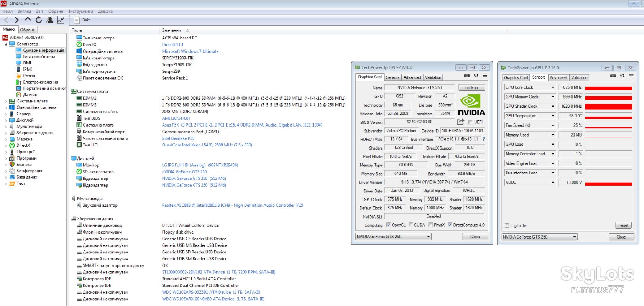
Task: Click the Bus Interface question mark icon
Action: coord(484,139)
